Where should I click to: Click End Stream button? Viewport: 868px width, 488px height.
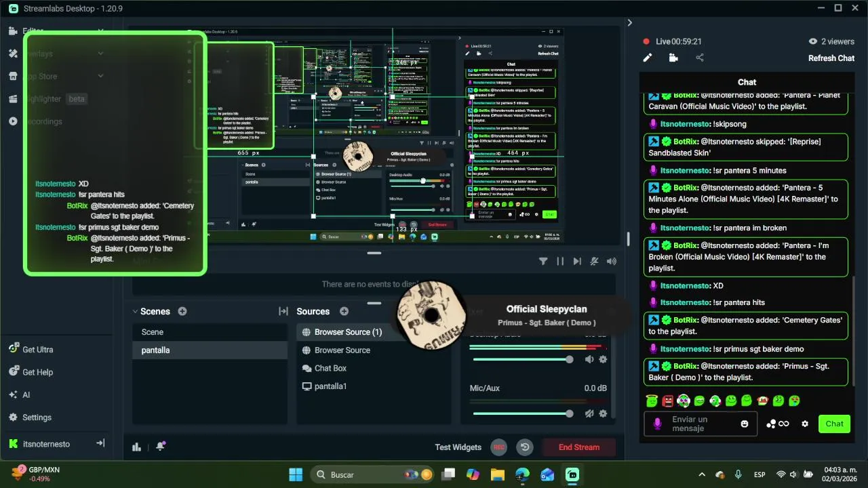(579, 447)
